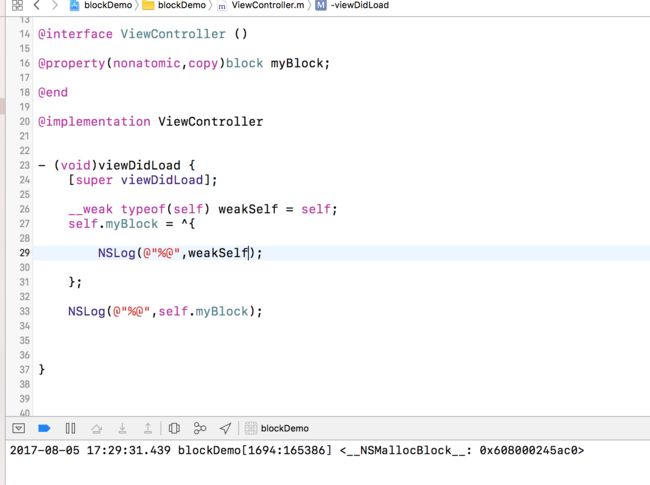Open Debug Memory Graph
The width and height of the screenshot is (650, 485).
[x=200, y=428]
